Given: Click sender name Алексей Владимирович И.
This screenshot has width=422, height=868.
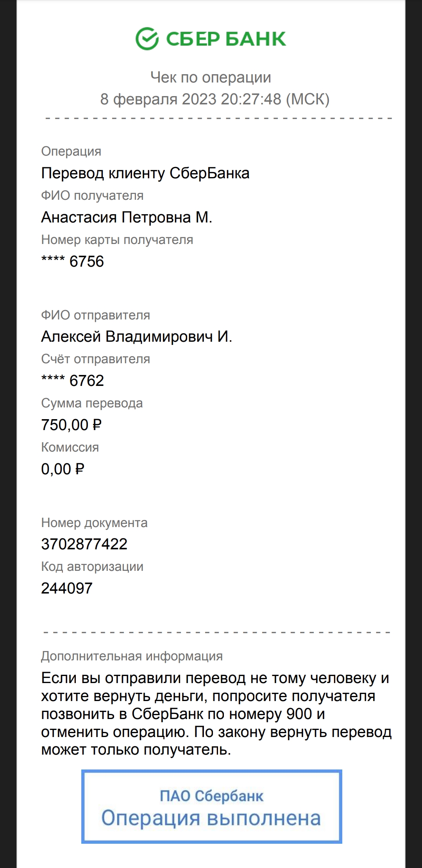Looking at the screenshot, I should click(x=137, y=337).
